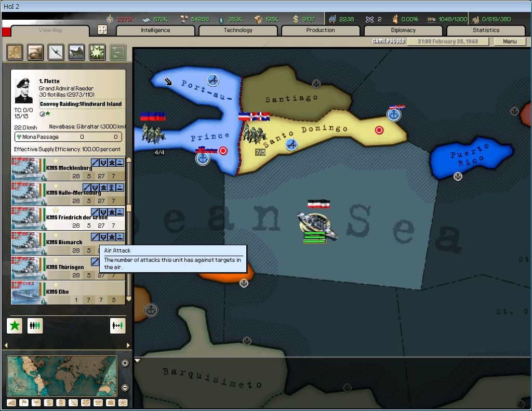
Task: Open the land units overview icon
Action: click(x=35, y=52)
